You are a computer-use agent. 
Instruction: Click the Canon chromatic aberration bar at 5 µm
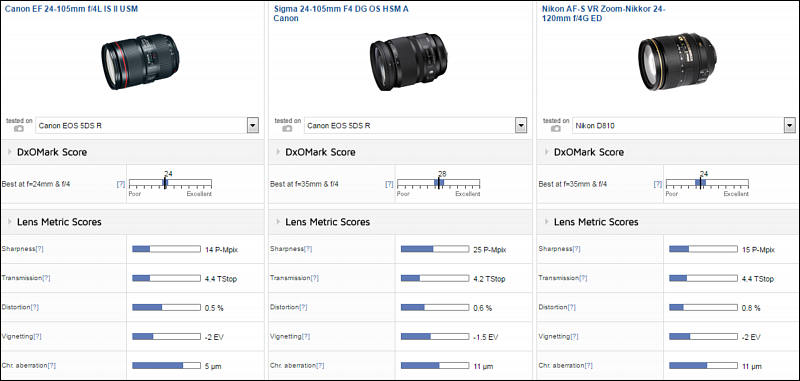pyautogui.click(x=166, y=366)
